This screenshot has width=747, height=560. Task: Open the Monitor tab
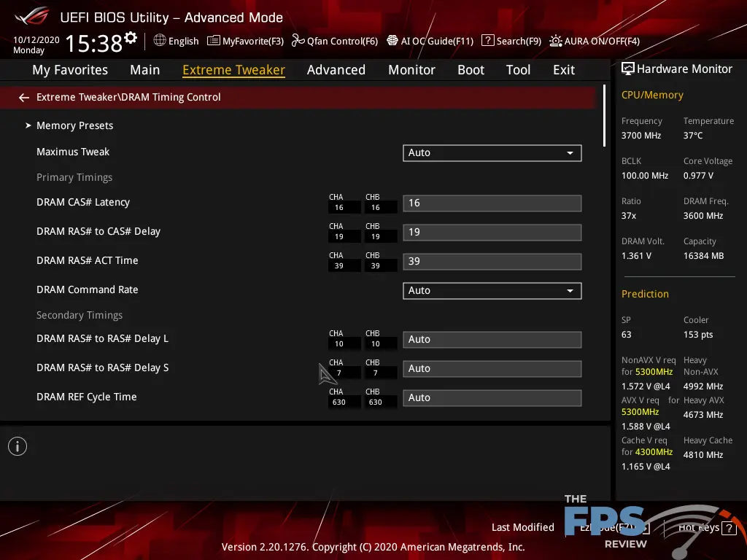[411, 70]
